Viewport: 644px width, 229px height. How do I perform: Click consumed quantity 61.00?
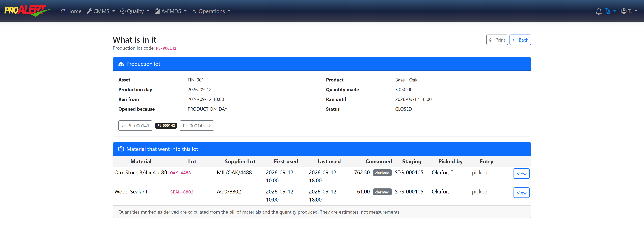pos(363,192)
